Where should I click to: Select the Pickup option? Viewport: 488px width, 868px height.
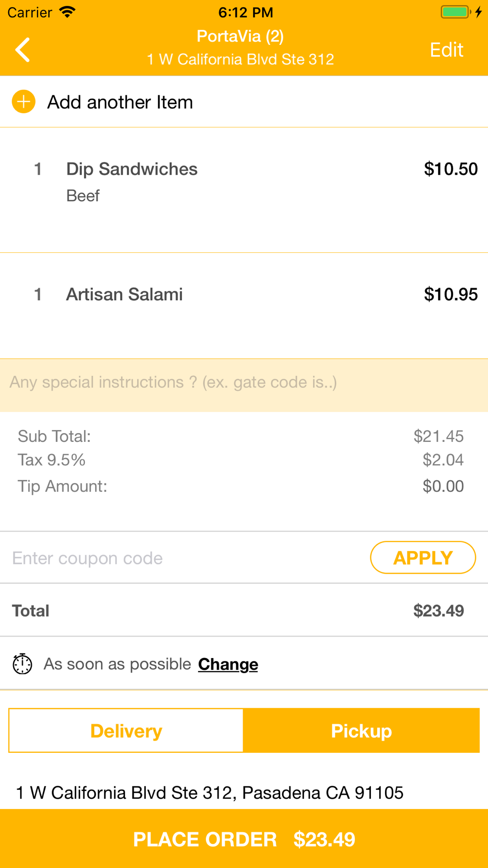coord(361,731)
